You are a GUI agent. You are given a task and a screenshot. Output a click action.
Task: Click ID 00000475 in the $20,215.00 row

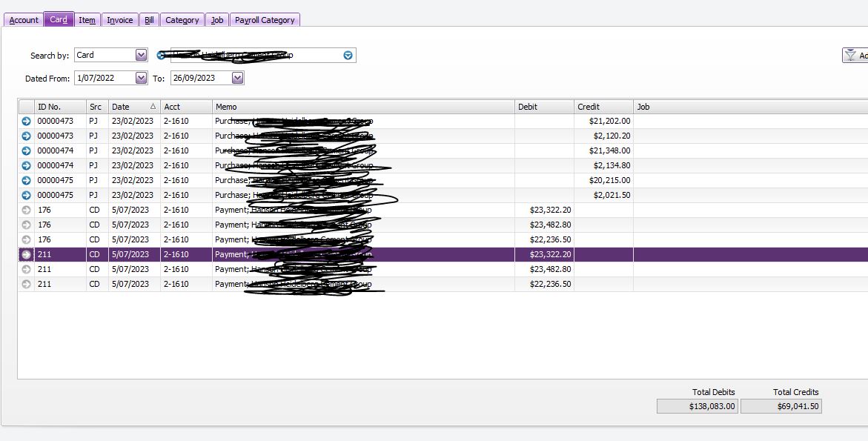pos(56,180)
